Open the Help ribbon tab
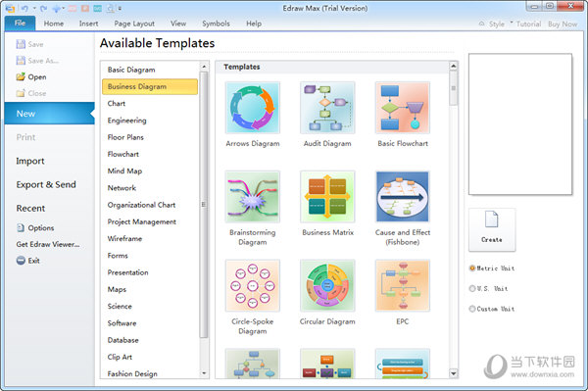 click(x=254, y=24)
